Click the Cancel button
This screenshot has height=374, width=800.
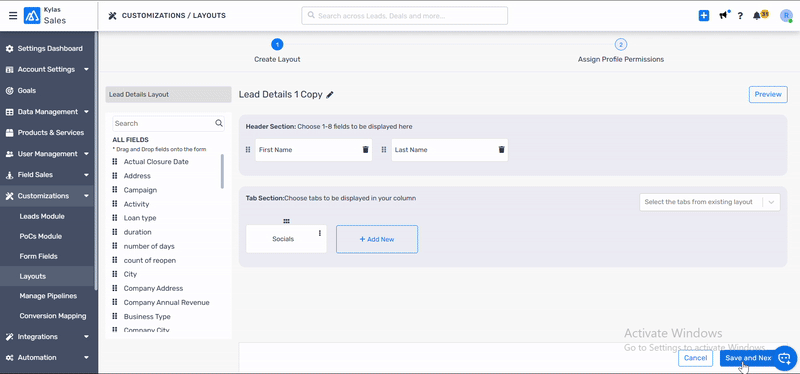pyautogui.click(x=695, y=358)
